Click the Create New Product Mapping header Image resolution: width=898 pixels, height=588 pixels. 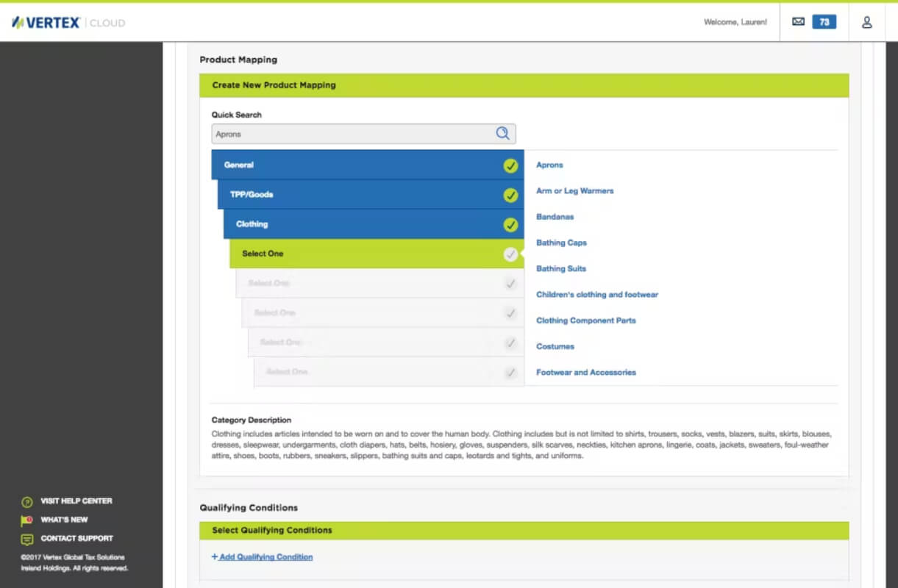point(524,85)
